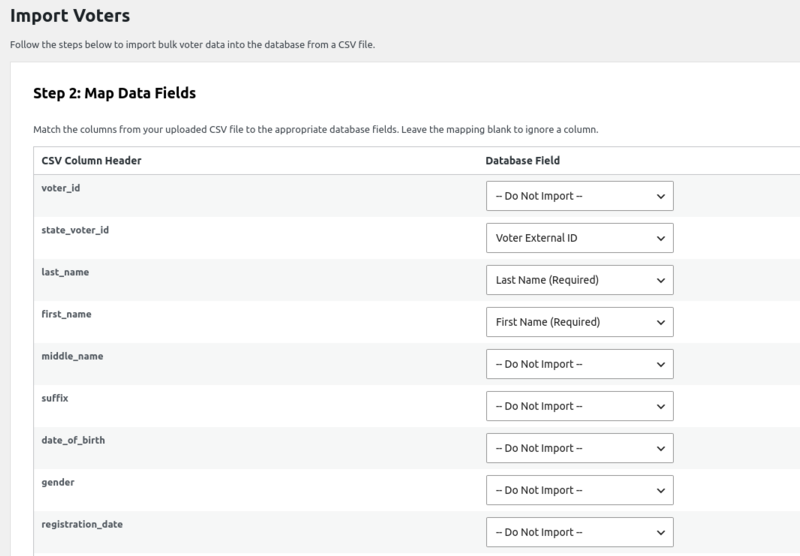Viewport: 800px width, 556px height.
Task: Open the last_name Last Name (Required) dropdown
Action: pos(580,280)
